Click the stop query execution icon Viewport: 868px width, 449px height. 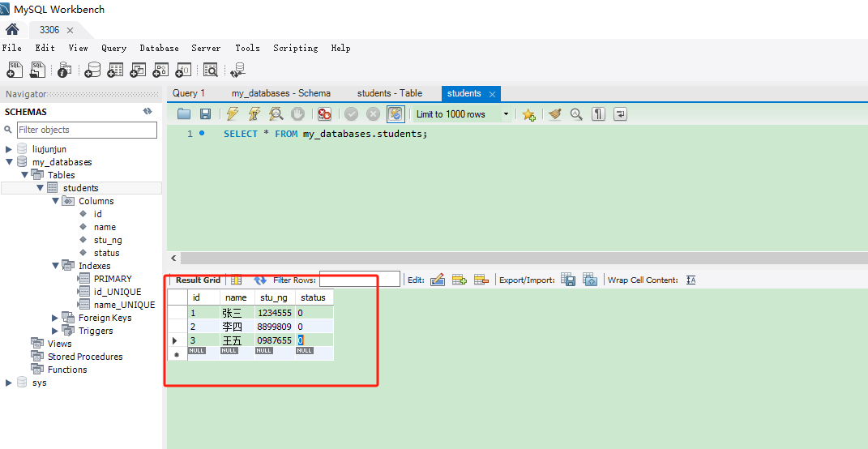297,114
